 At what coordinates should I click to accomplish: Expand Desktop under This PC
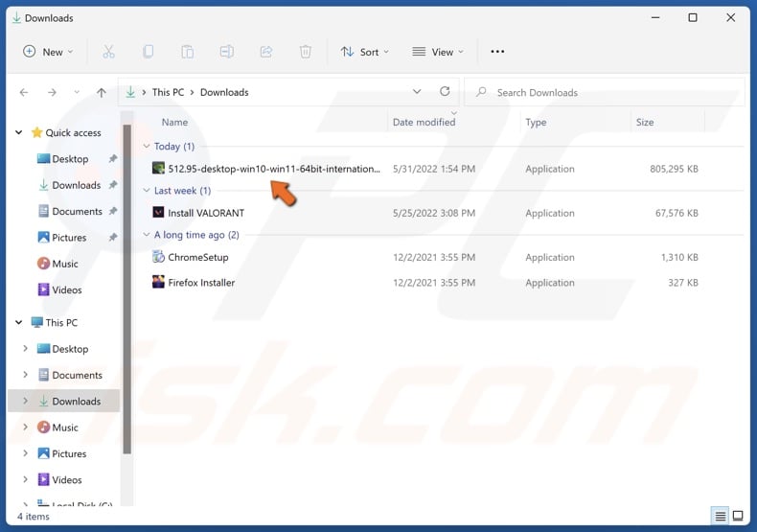click(x=25, y=348)
